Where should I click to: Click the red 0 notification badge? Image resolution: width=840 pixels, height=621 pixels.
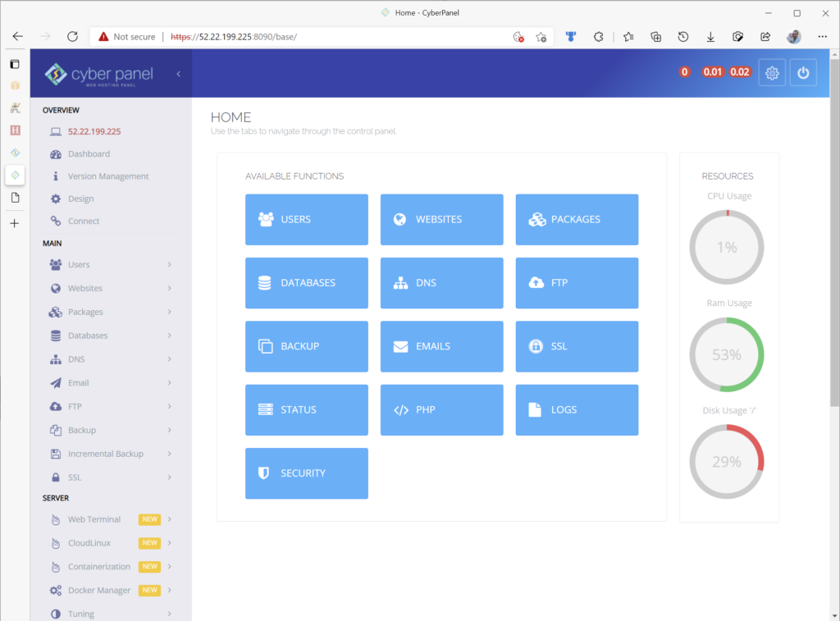click(684, 72)
